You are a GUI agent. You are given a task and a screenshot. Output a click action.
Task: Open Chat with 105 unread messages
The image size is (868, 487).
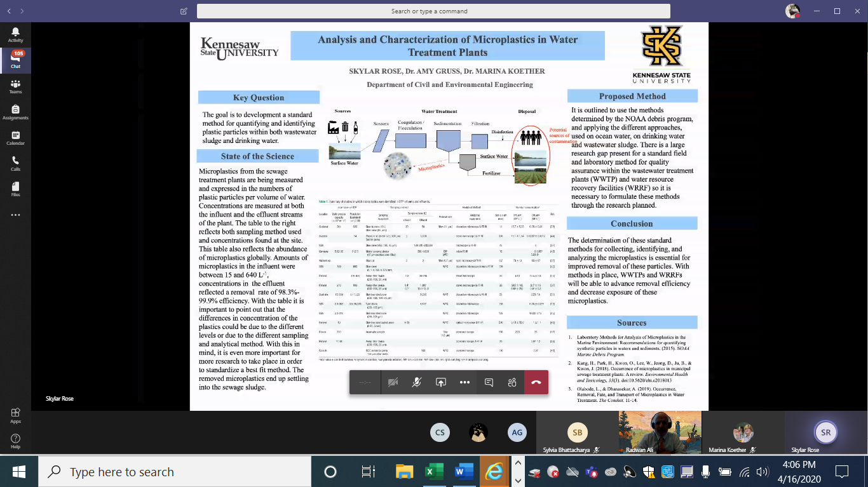[15, 60]
